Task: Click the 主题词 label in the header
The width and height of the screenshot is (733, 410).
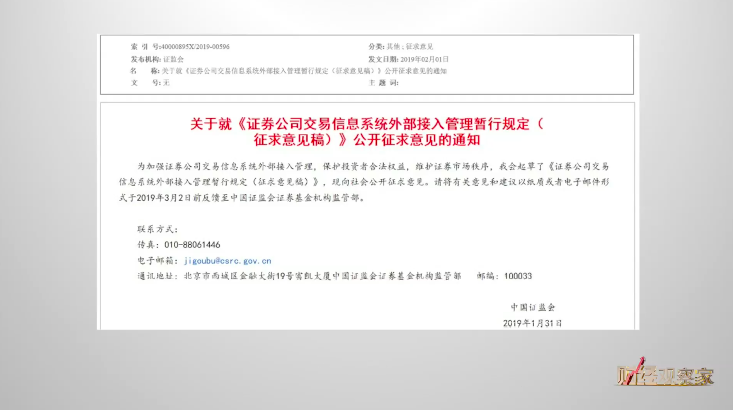Action: point(383,83)
